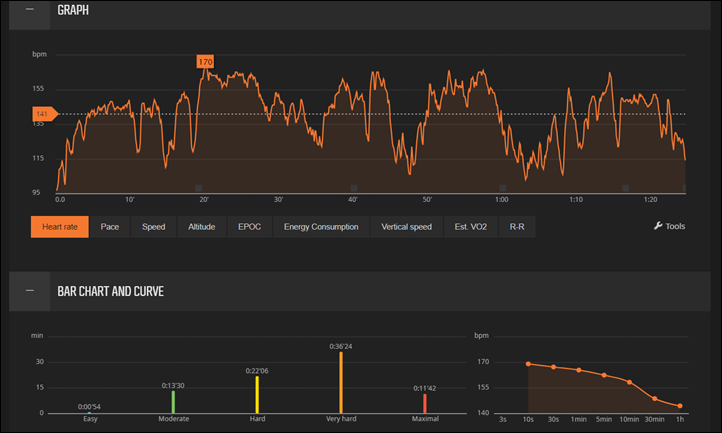Click the 0:22'06 duration label

pyautogui.click(x=257, y=371)
